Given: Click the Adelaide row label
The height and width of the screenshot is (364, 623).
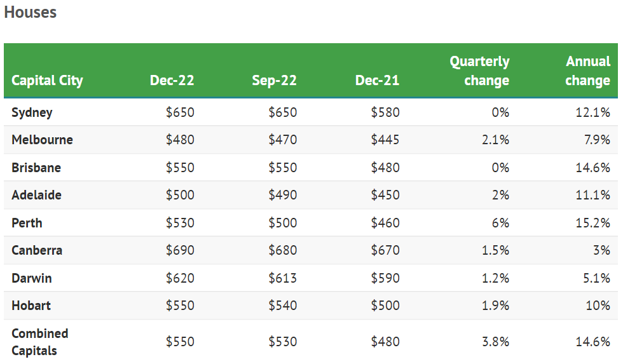Looking at the screenshot, I should (x=36, y=195).
